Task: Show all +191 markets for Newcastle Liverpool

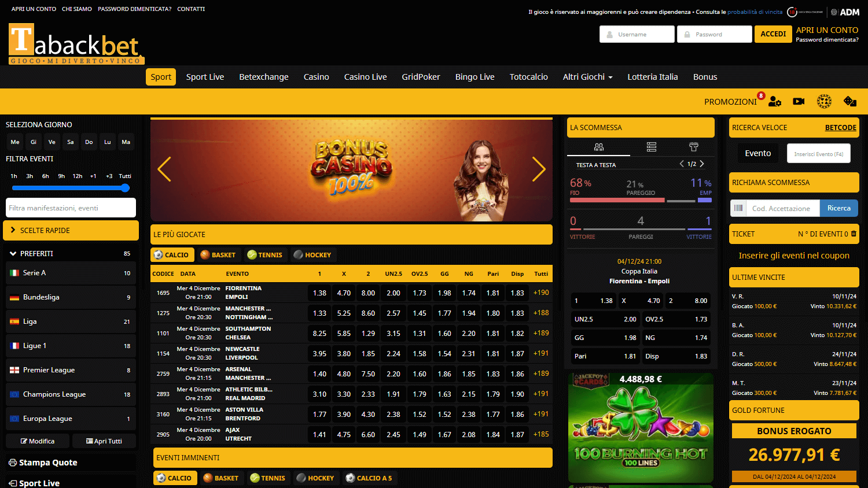Action: (541, 353)
